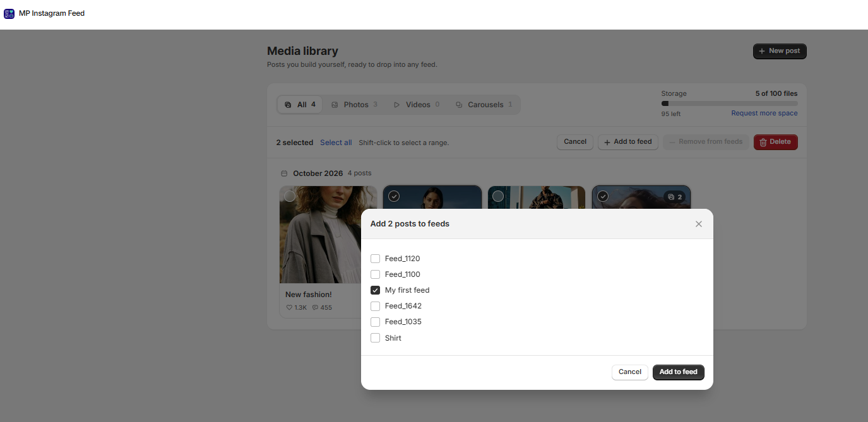Go to the Carousels tab
The image size is (868, 422).
pyautogui.click(x=484, y=105)
